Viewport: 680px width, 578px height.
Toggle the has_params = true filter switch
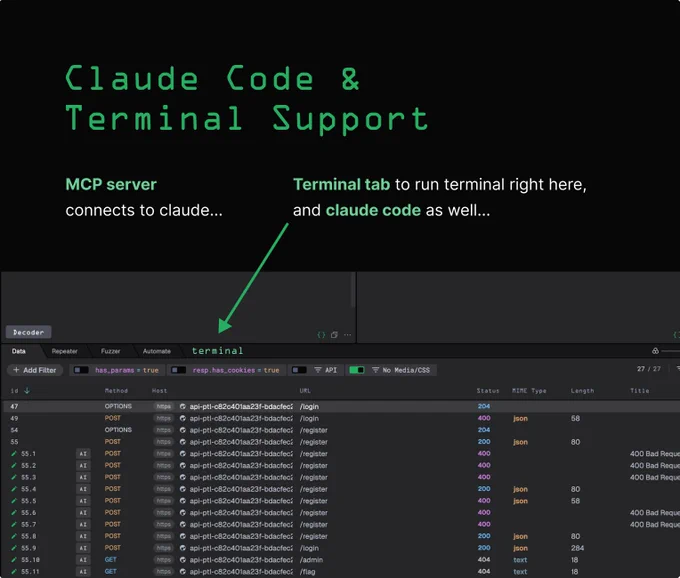pyautogui.click(x=81, y=370)
